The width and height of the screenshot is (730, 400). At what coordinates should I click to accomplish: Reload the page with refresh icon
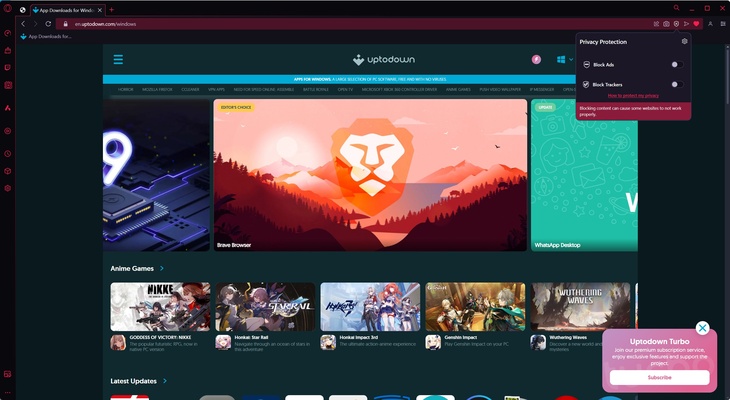click(x=48, y=24)
